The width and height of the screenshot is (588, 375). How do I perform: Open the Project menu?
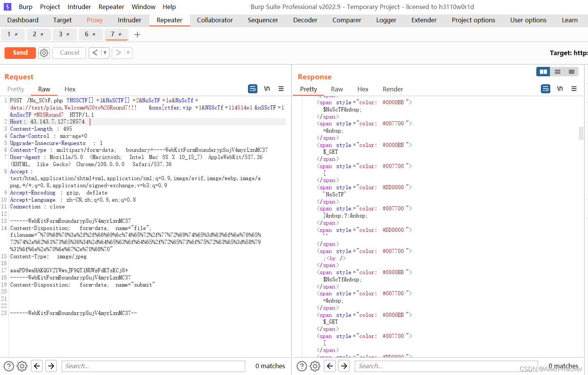pyautogui.click(x=50, y=7)
